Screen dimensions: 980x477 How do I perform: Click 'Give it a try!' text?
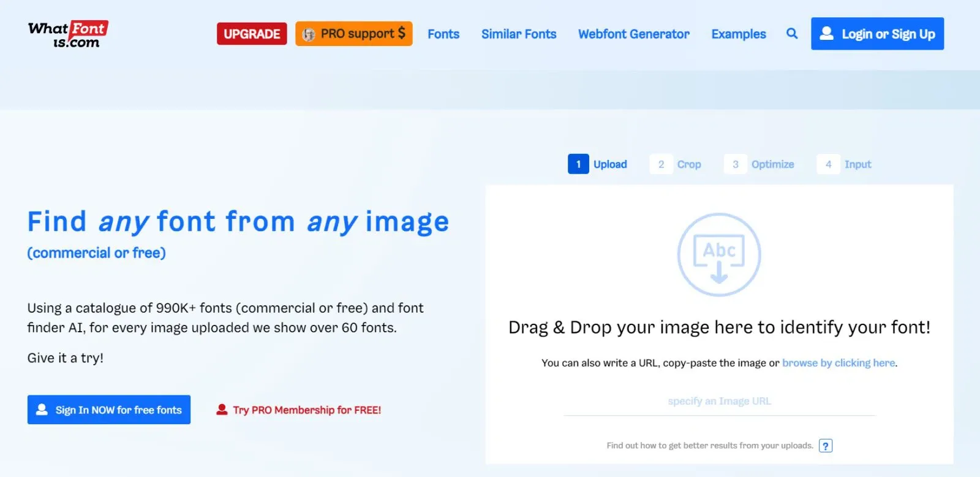tap(66, 358)
